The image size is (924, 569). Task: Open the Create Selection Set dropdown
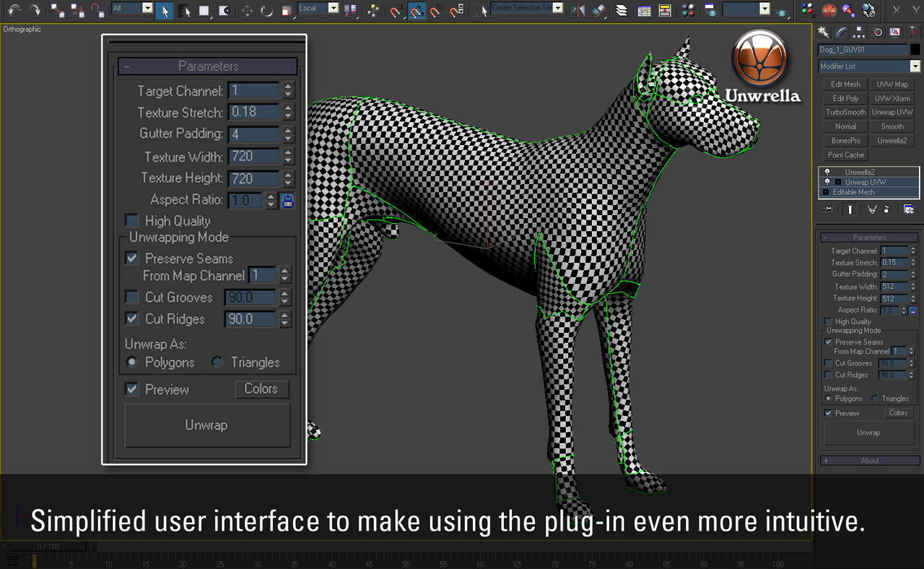pyautogui.click(x=558, y=8)
